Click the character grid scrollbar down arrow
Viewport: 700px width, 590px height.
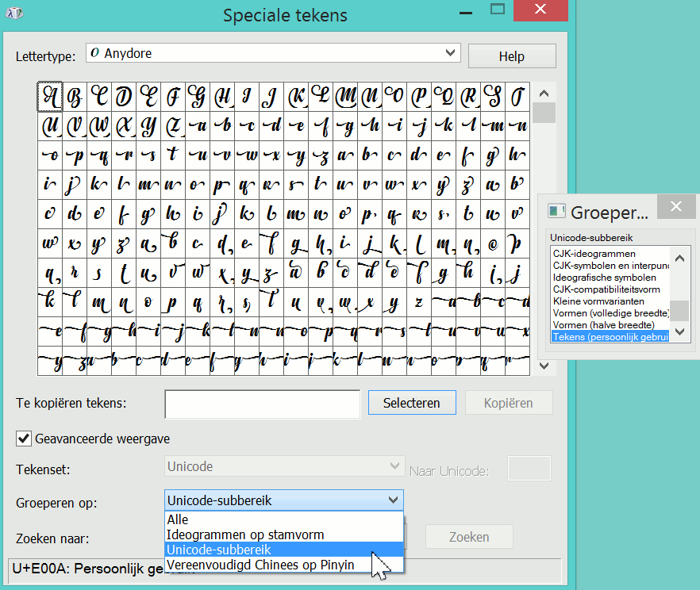tap(544, 366)
